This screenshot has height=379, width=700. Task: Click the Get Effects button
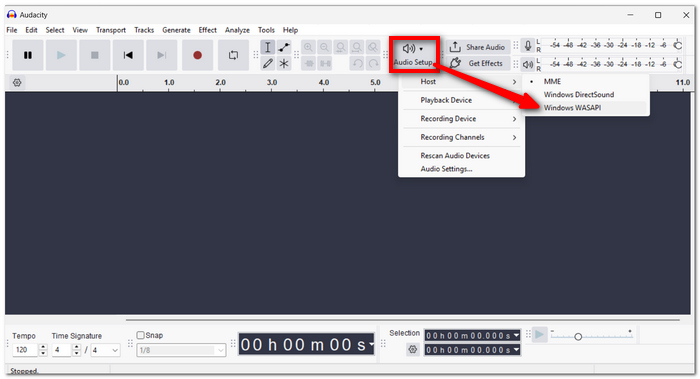[477, 63]
